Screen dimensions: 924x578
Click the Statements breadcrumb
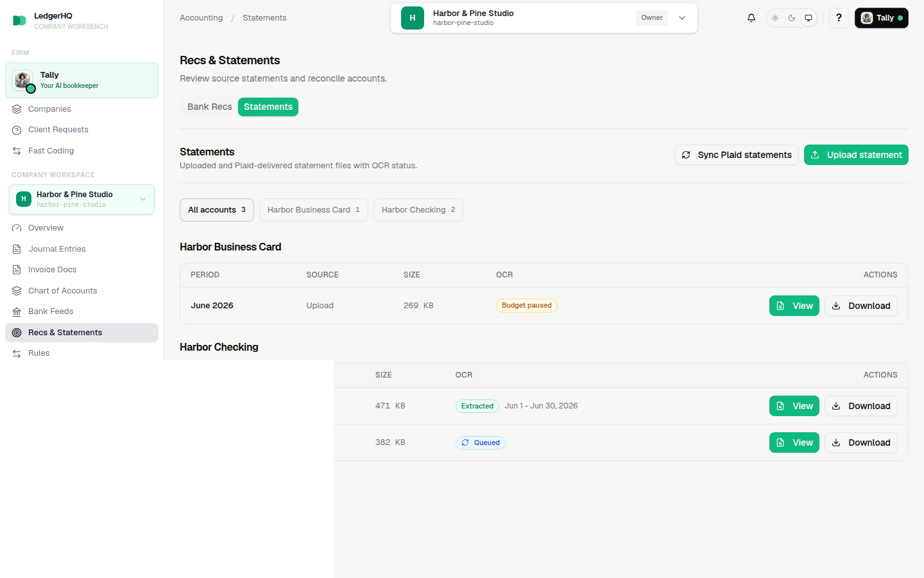(x=264, y=18)
